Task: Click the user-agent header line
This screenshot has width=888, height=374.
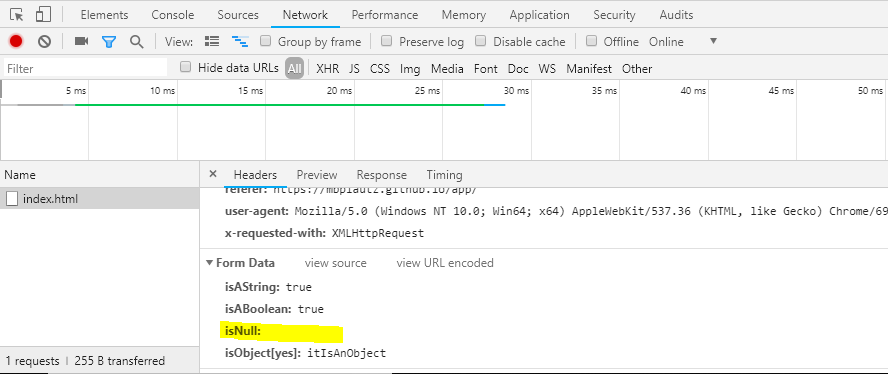Action: click(556, 211)
